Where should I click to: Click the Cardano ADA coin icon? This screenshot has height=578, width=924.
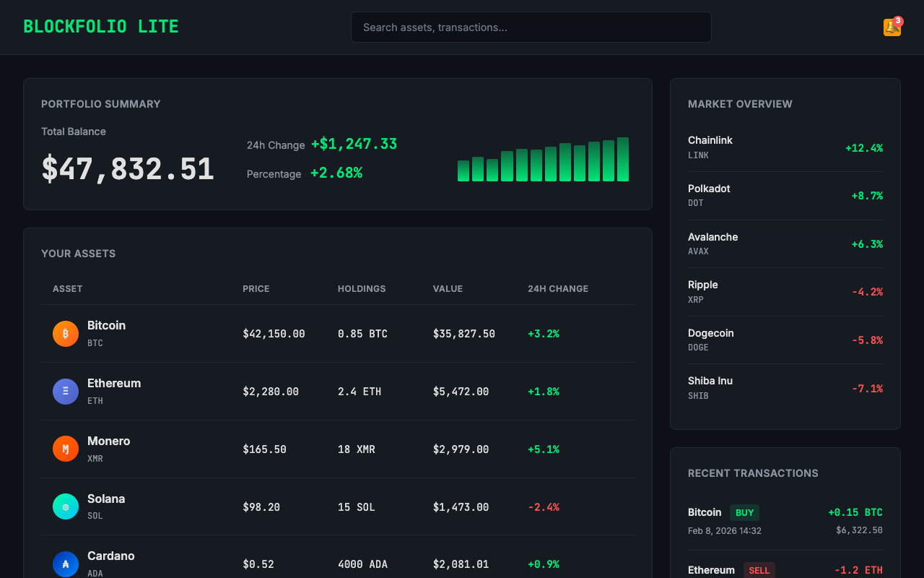tap(65, 564)
